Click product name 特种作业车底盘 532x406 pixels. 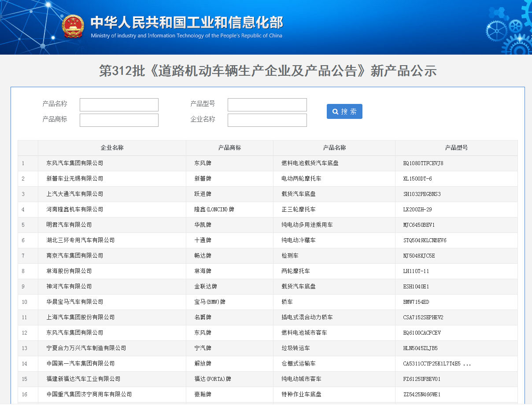301,395
